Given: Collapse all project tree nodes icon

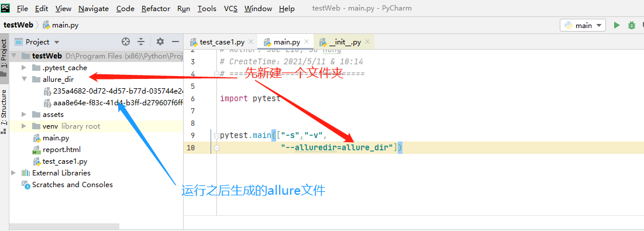Looking at the screenshot, I should [x=141, y=42].
